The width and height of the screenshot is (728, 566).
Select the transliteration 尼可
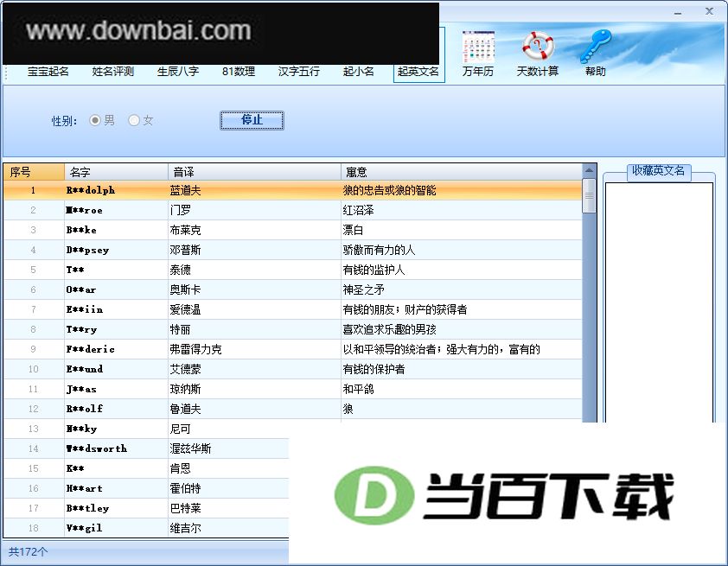[180, 429]
